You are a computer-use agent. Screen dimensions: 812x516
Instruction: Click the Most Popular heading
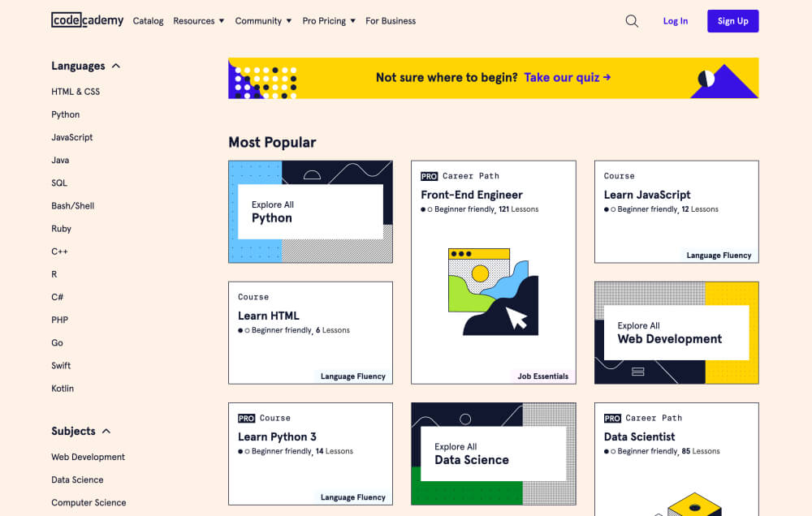pos(272,142)
